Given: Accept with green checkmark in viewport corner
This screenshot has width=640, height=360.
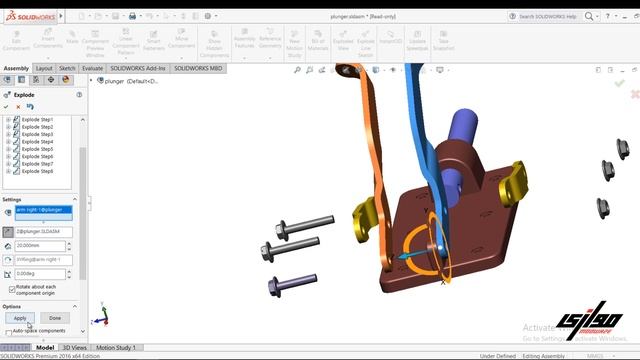Looking at the screenshot, I should [x=620, y=83].
